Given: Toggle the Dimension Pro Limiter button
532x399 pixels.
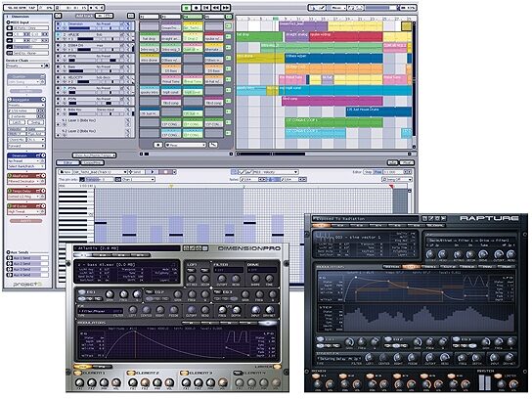Looking at the screenshot, I should coord(276,367).
